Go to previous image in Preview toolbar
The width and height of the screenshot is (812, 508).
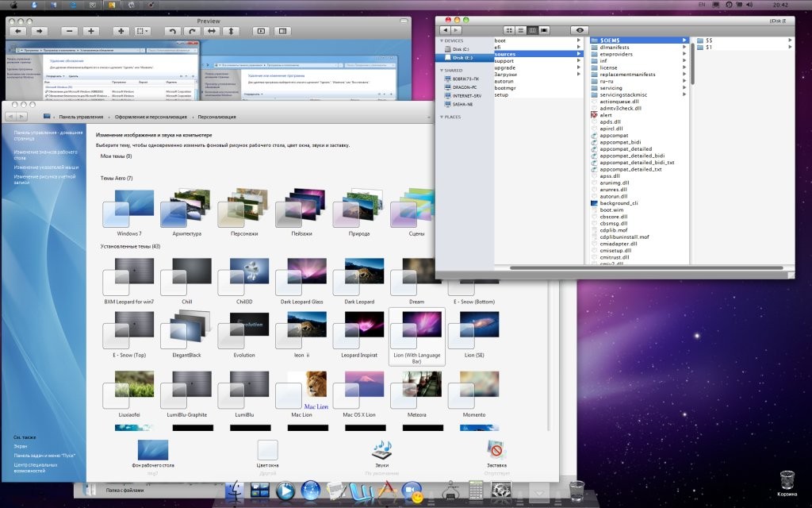coord(17,31)
